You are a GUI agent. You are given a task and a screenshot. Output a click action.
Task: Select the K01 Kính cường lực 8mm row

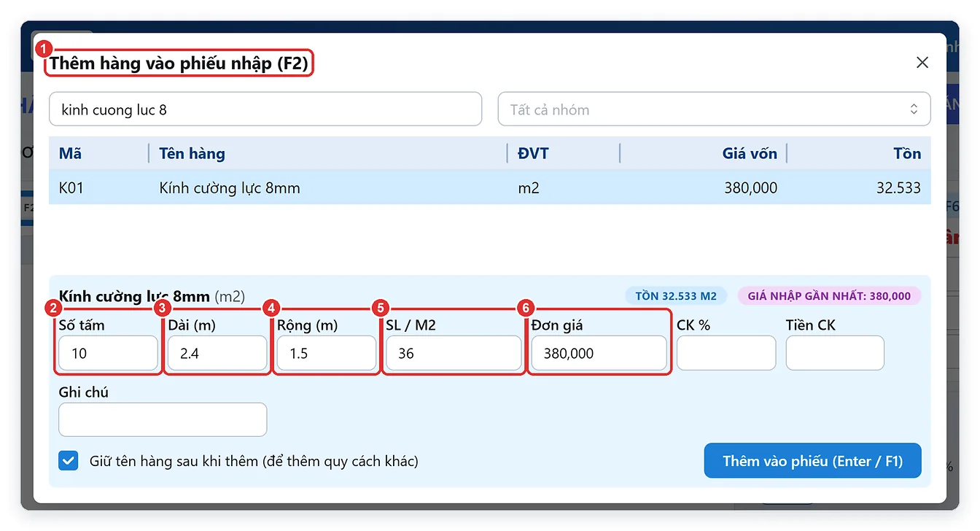tap(489, 187)
